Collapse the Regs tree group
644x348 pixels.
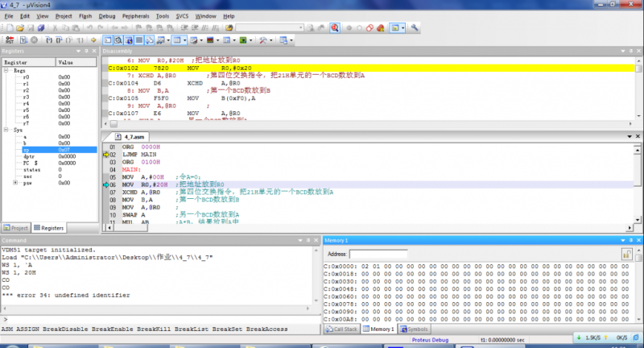pyautogui.click(x=6, y=70)
